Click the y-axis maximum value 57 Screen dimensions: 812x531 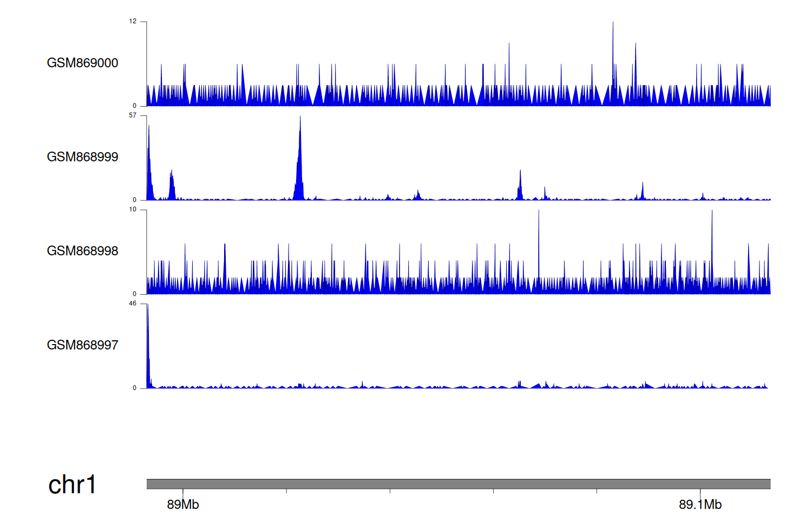tap(133, 115)
